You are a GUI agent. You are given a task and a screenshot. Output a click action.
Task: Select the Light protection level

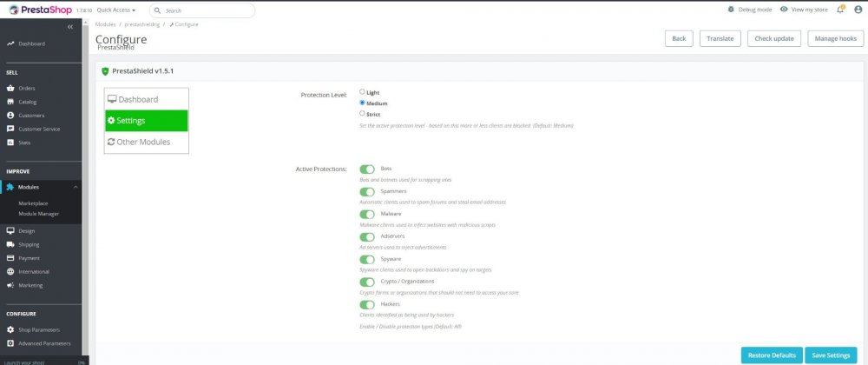pyautogui.click(x=362, y=92)
